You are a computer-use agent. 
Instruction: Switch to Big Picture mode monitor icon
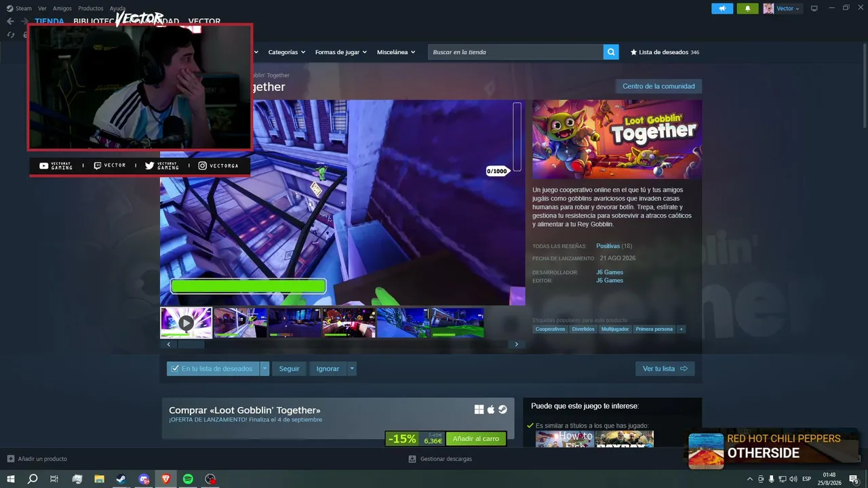coord(814,9)
